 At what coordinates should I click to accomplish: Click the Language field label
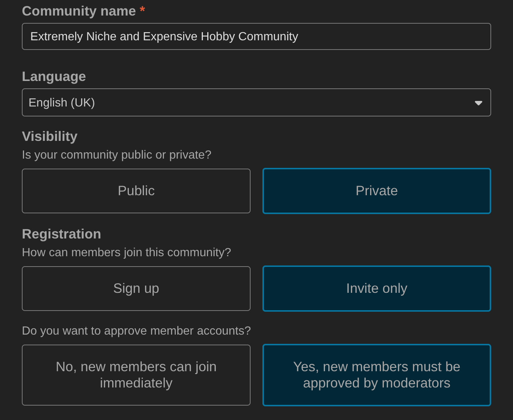click(x=54, y=76)
